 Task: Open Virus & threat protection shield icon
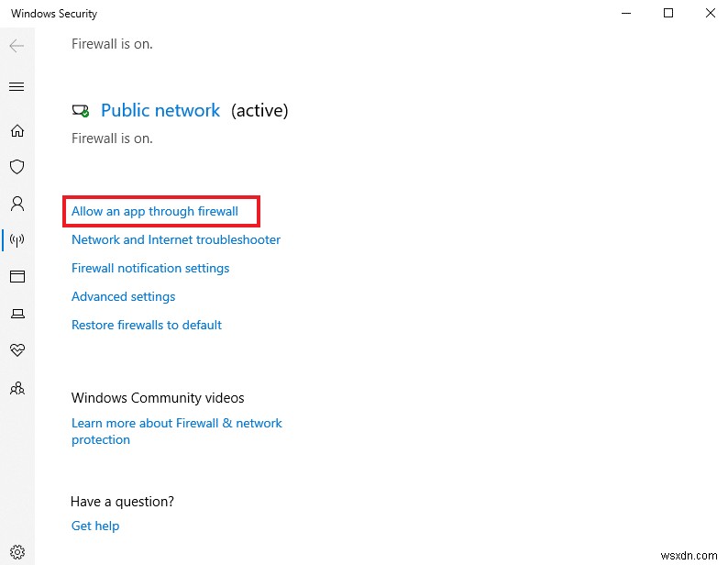click(x=17, y=167)
